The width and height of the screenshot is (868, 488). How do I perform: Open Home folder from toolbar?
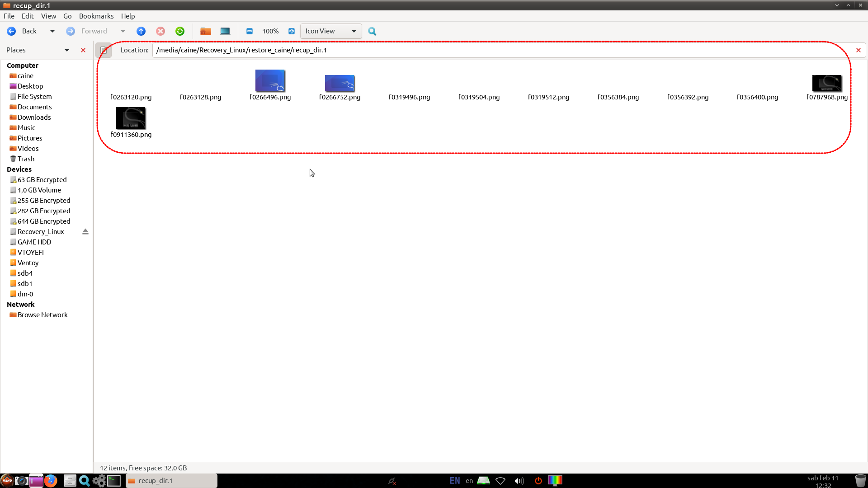point(206,31)
